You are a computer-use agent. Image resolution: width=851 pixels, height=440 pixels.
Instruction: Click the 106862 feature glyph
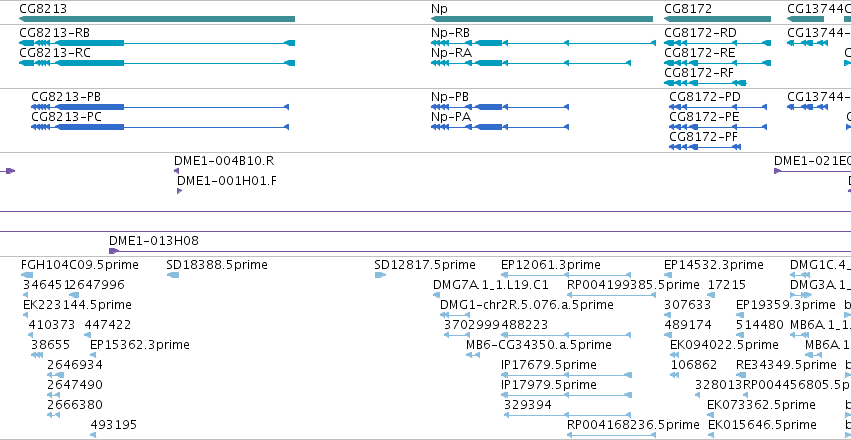click(675, 375)
